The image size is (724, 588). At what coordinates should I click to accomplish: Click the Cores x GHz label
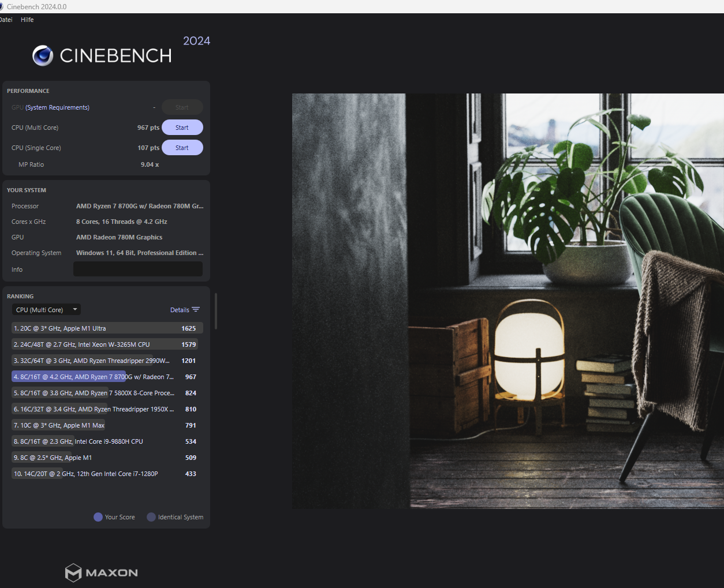pyautogui.click(x=29, y=222)
